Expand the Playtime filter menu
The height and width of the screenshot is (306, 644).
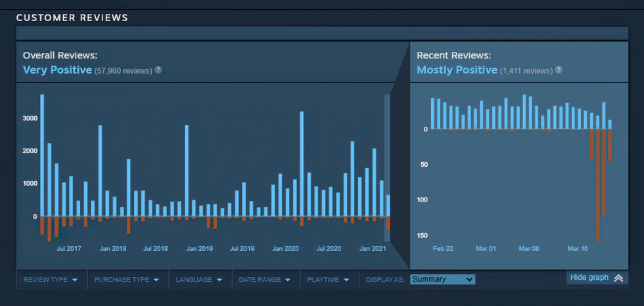coord(328,280)
